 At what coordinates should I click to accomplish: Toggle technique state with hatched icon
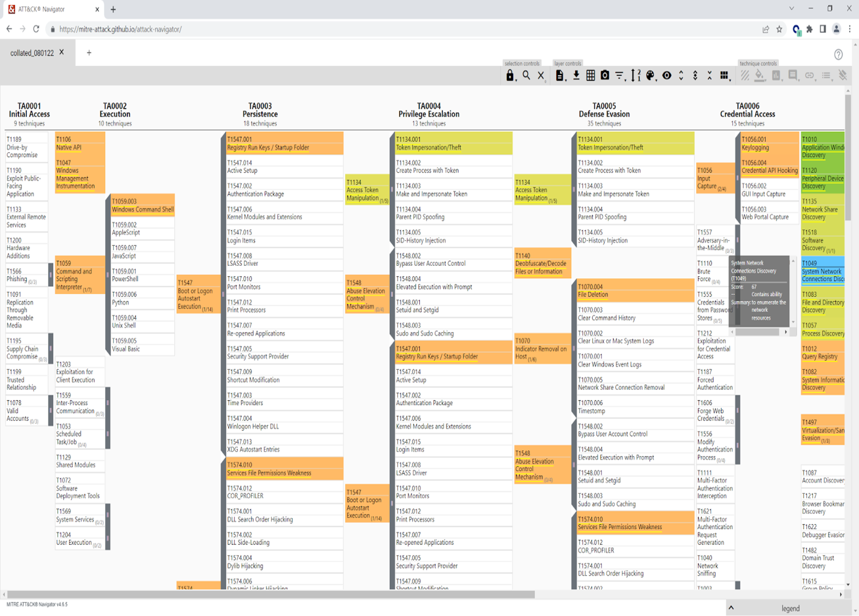[745, 75]
